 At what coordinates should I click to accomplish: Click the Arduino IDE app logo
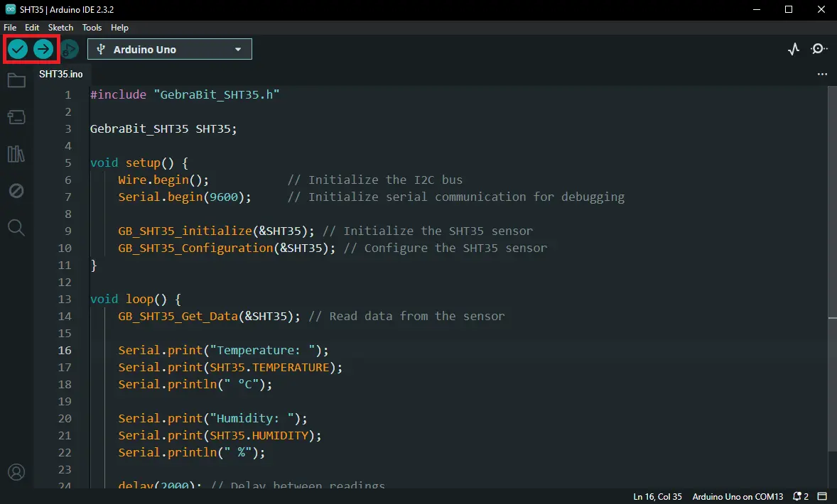[10, 9]
